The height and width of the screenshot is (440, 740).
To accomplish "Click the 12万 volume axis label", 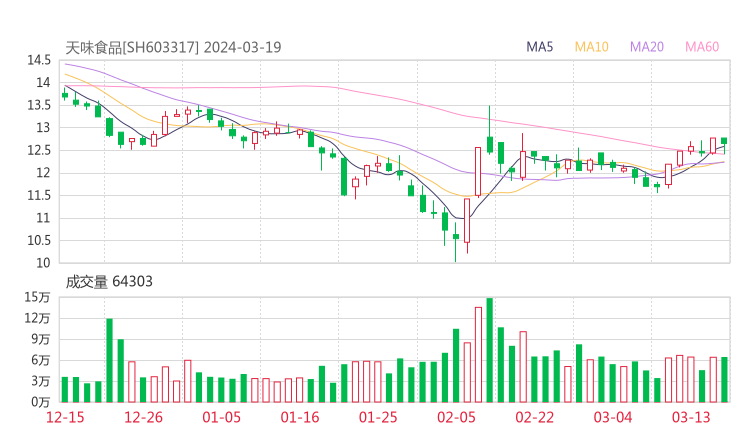I will [x=37, y=318].
